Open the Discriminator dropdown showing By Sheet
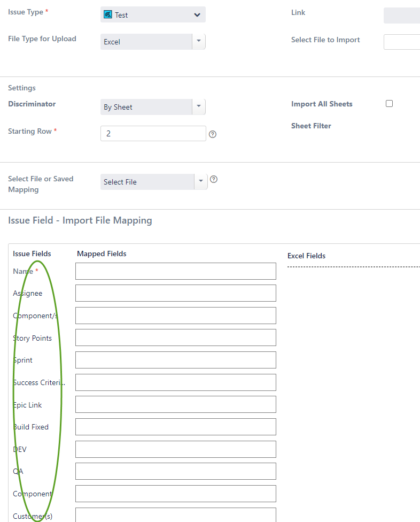The image size is (420, 522). pyautogui.click(x=198, y=106)
